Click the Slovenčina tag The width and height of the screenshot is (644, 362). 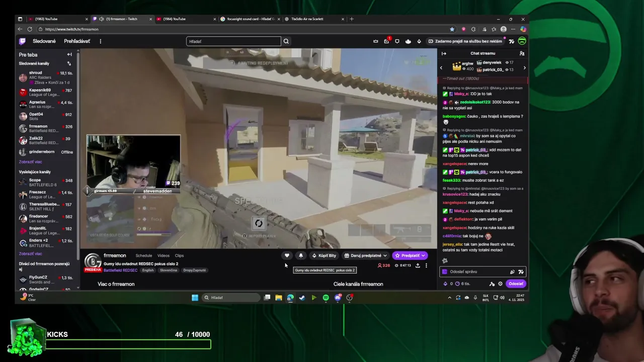point(169,270)
